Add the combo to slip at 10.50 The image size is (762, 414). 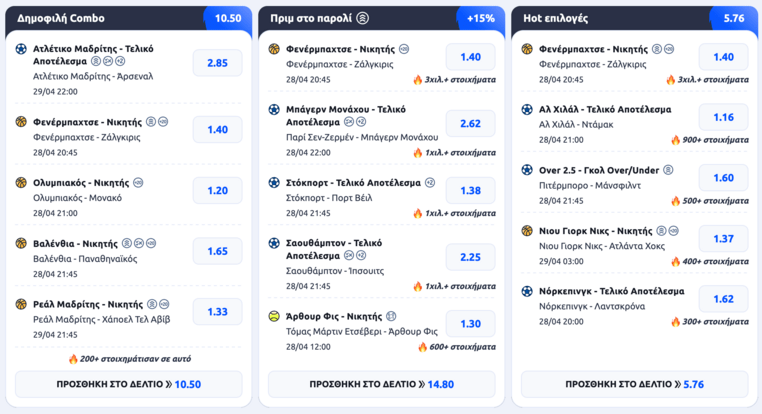point(129,384)
